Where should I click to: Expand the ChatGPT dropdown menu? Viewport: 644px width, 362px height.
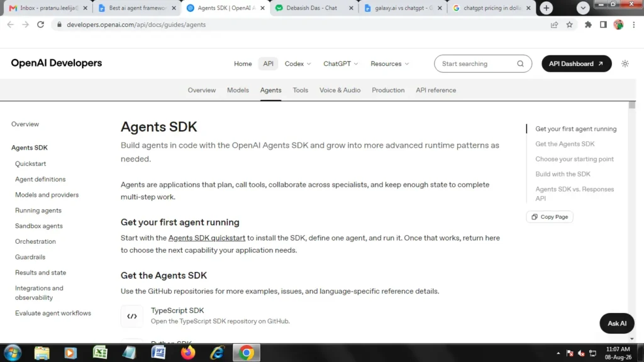click(340, 63)
